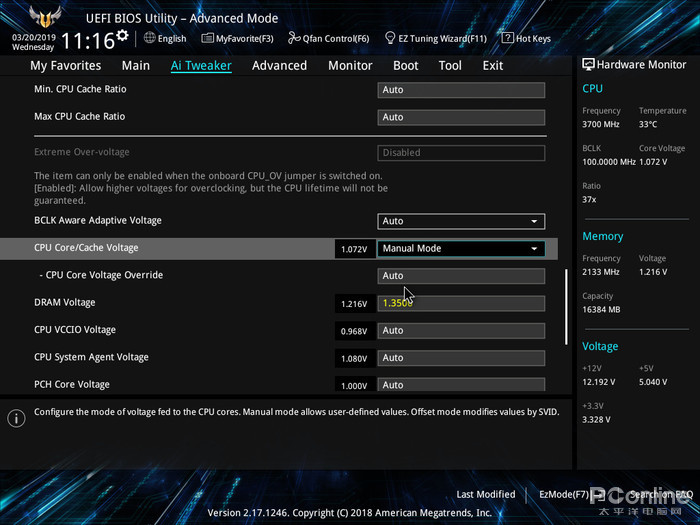
Task: Click the gear icon next to the clock
Action: [122, 35]
